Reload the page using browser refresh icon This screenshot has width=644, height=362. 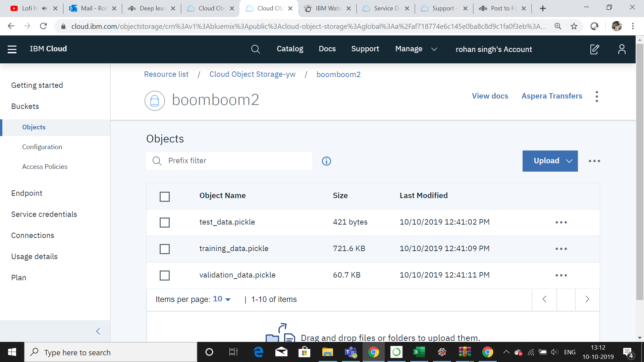point(43,26)
